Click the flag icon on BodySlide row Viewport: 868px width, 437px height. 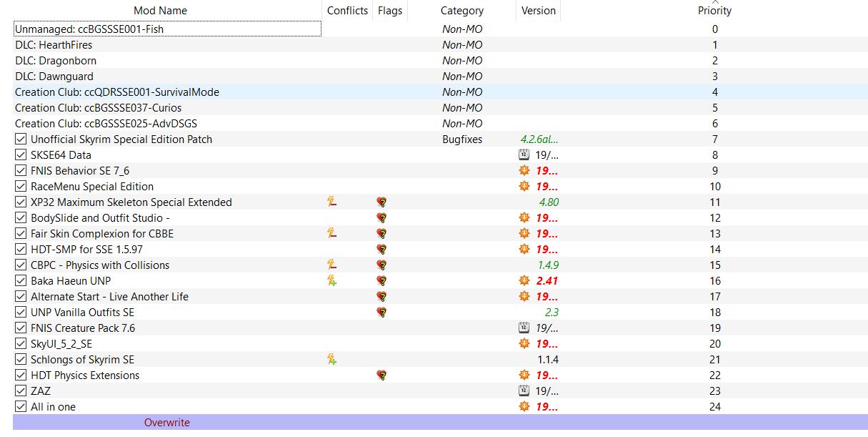[x=381, y=218]
